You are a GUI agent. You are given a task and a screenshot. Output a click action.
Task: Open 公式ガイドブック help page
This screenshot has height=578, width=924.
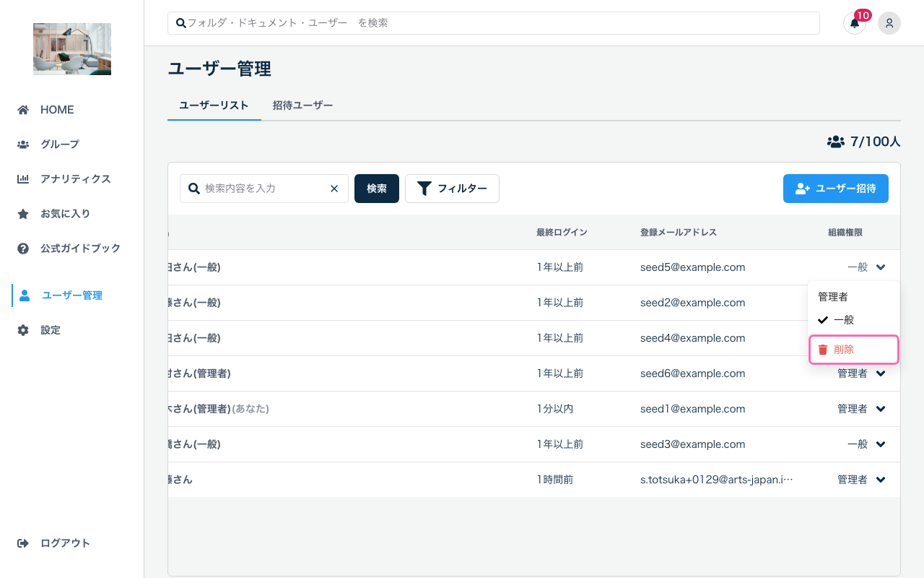coord(80,249)
